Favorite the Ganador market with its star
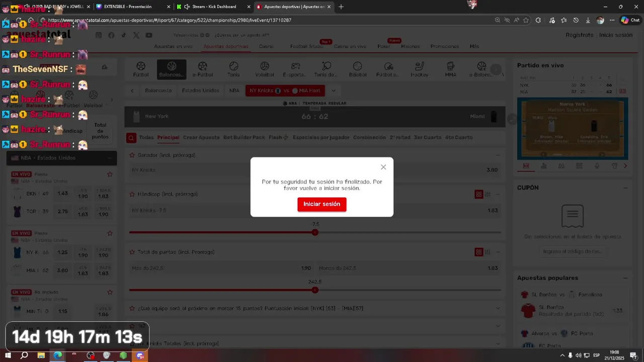Viewport: 644px width, 362px height. pyautogui.click(x=132, y=155)
